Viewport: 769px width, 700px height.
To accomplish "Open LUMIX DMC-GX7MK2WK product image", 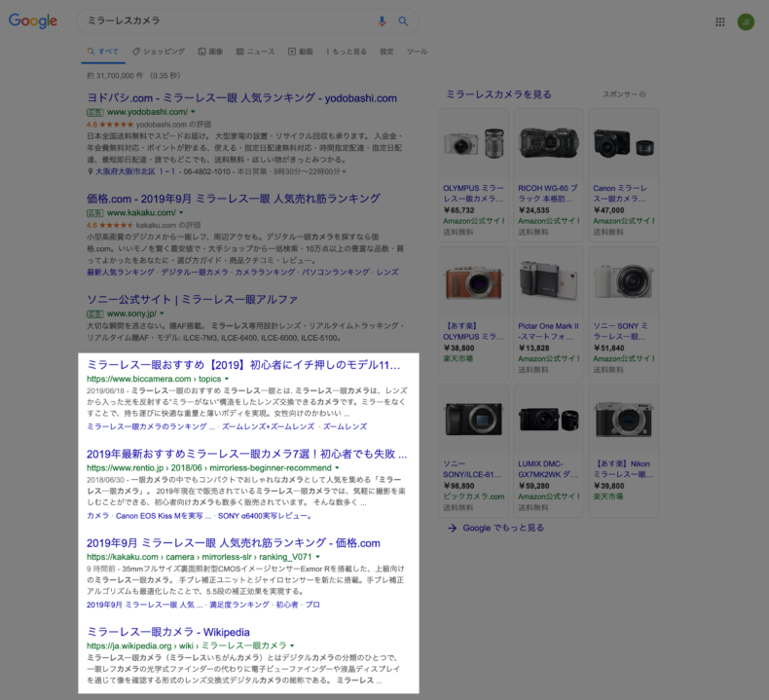I will (x=548, y=420).
